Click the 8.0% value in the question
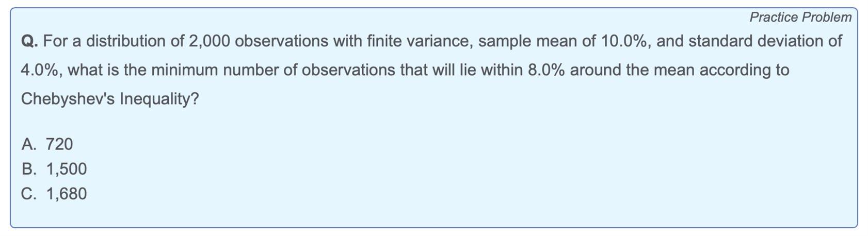 [x=546, y=70]
